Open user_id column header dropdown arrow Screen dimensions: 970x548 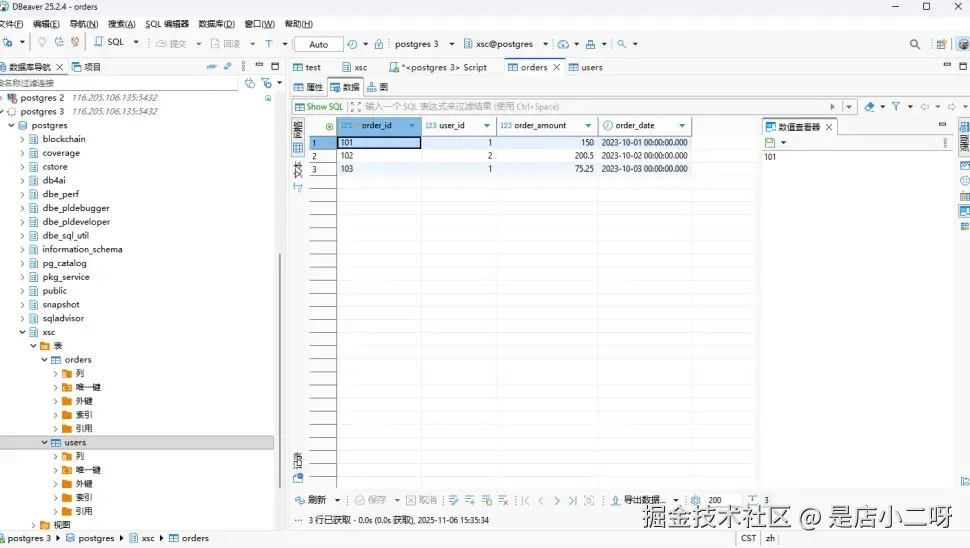pos(487,126)
